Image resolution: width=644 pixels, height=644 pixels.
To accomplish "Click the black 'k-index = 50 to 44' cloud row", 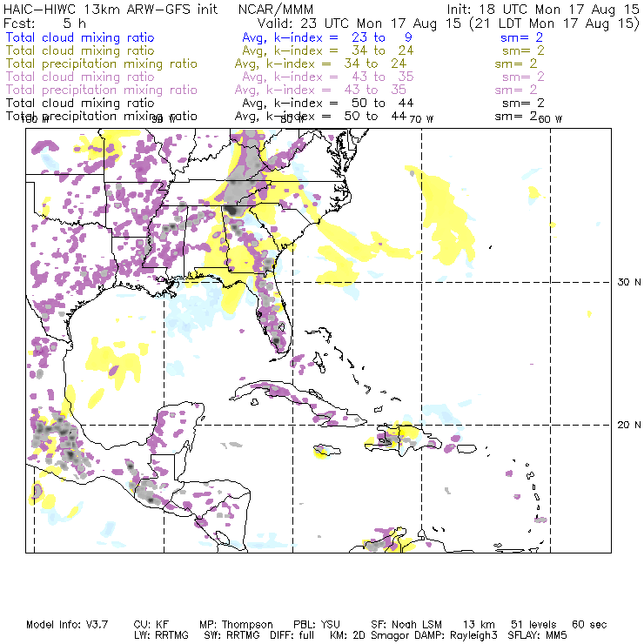I will [x=344, y=103].
